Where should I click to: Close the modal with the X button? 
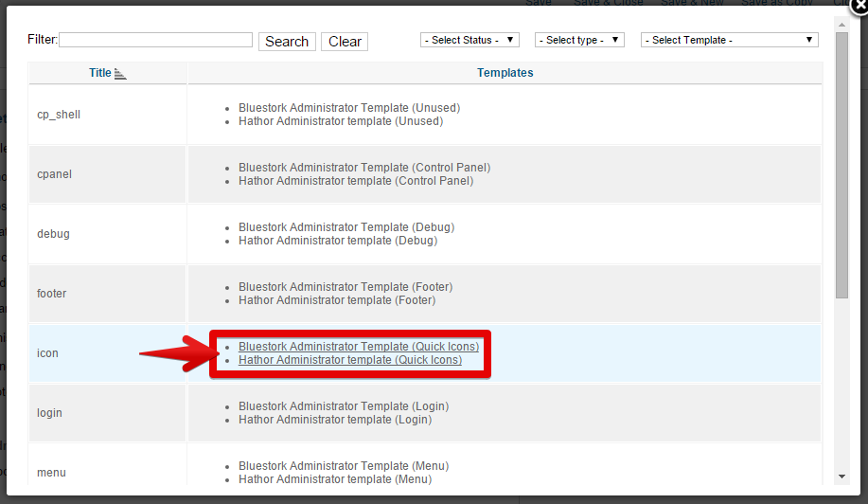pos(859,6)
